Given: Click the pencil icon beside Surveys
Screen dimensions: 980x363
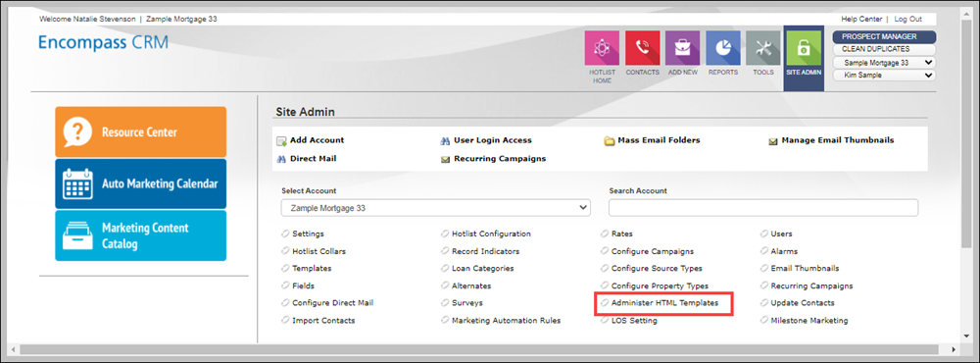Looking at the screenshot, I should 445,303.
